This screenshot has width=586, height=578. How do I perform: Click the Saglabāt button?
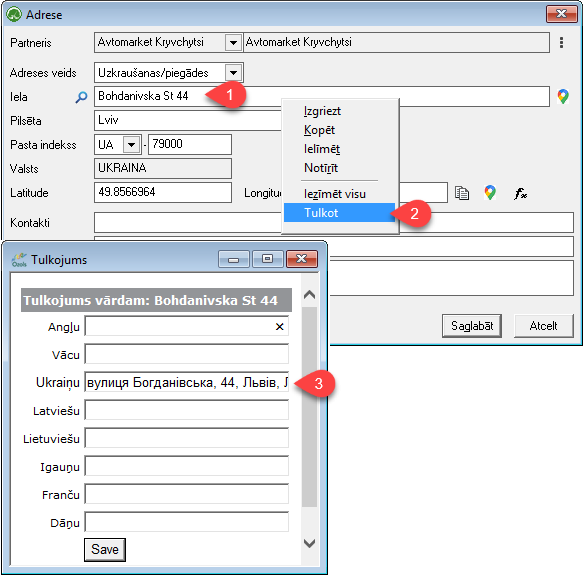472,326
